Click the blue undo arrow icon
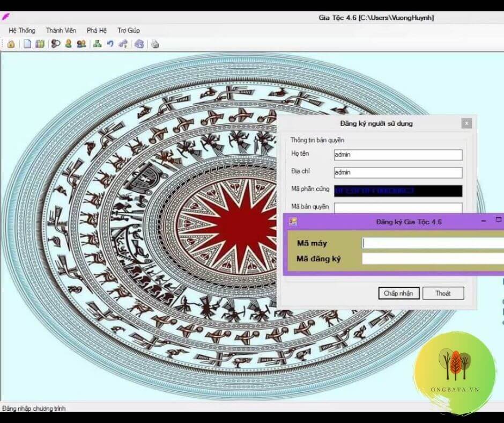Screen dimensions: 504x423 110,44
